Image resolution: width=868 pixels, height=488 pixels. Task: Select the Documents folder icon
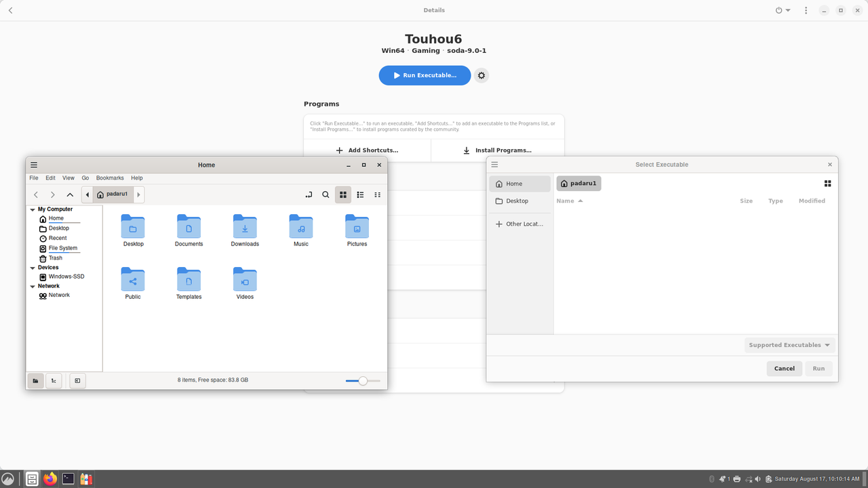(189, 230)
